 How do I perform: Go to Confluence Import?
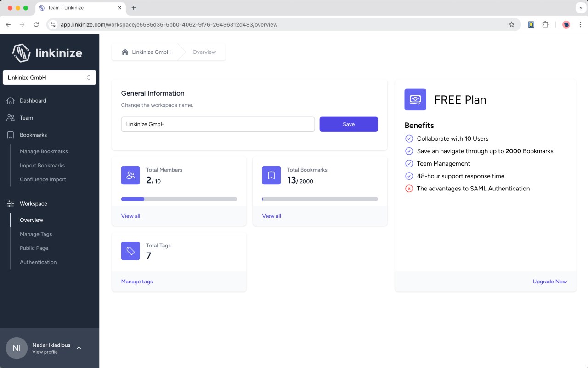coord(43,179)
